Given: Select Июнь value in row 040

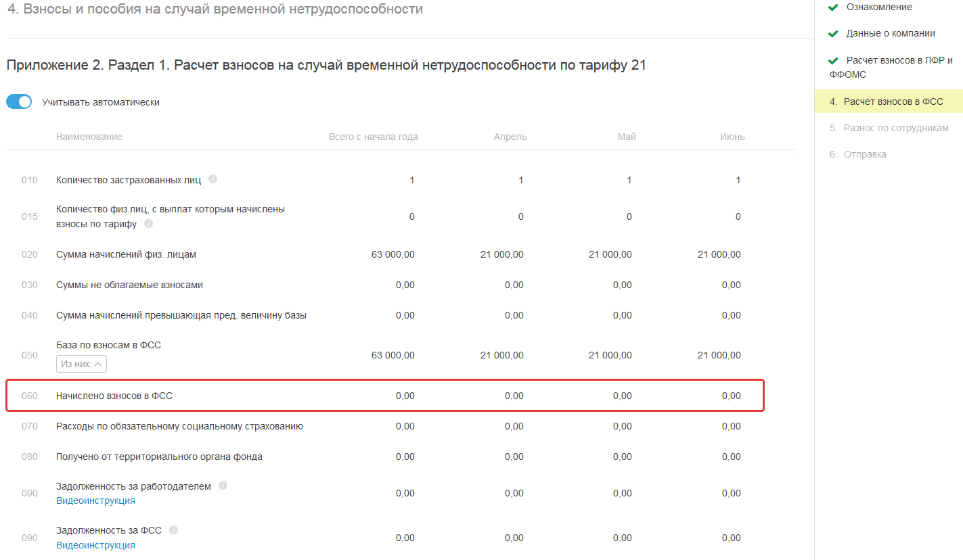Looking at the screenshot, I should coord(732,315).
